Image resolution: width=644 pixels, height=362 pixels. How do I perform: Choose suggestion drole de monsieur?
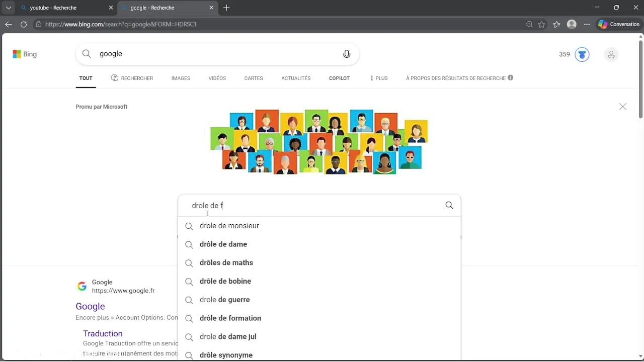(319, 226)
